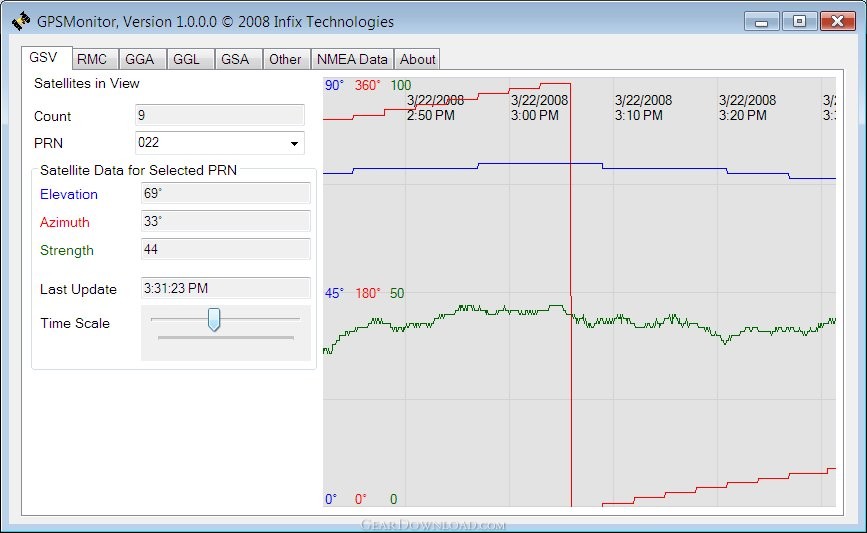The image size is (867, 533).
Task: Switch to the GSV tab
Action: pyautogui.click(x=46, y=58)
